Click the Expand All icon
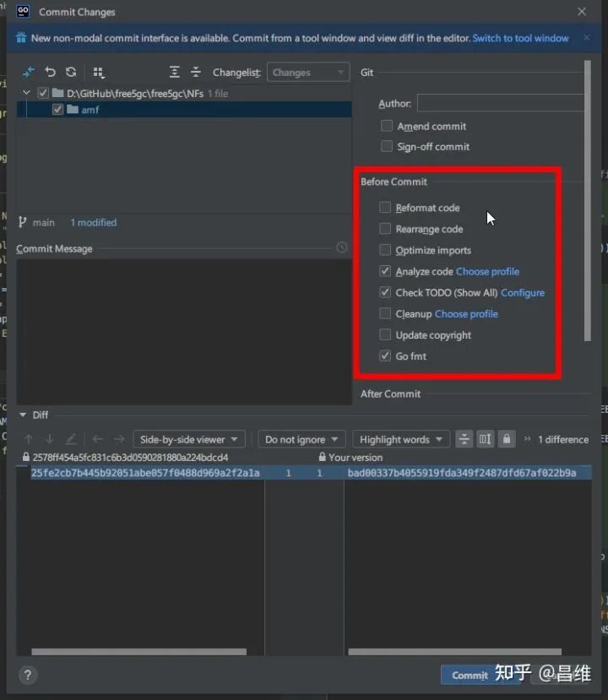Image resolution: width=608 pixels, height=700 pixels. [175, 72]
